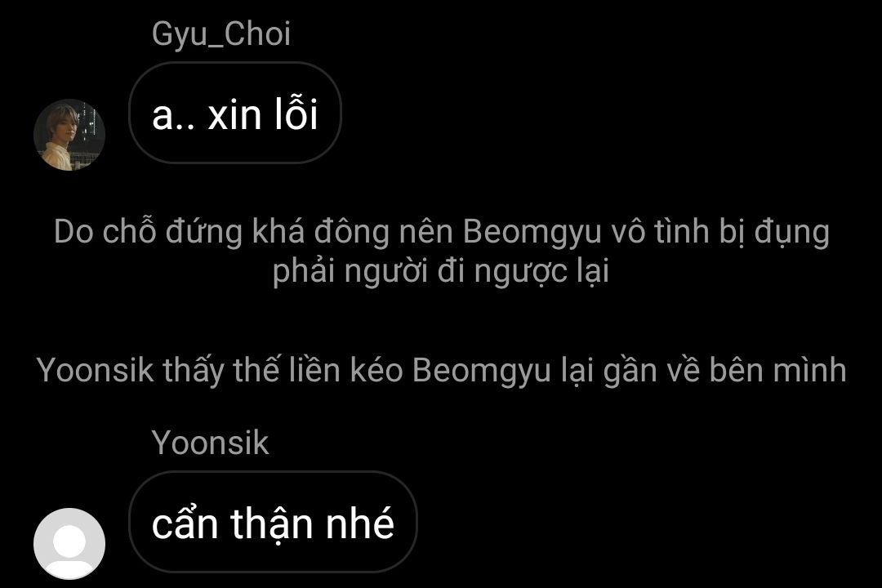Click "Yoonsik" at start of second narration
The width and height of the screenshot is (882, 588).
point(95,370)
